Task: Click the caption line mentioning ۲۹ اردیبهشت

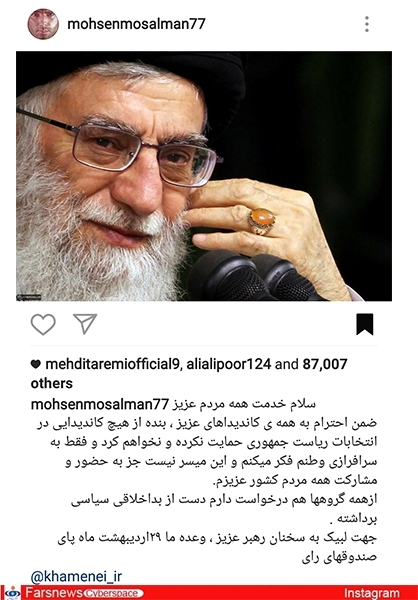Action: tap(217, 538)
